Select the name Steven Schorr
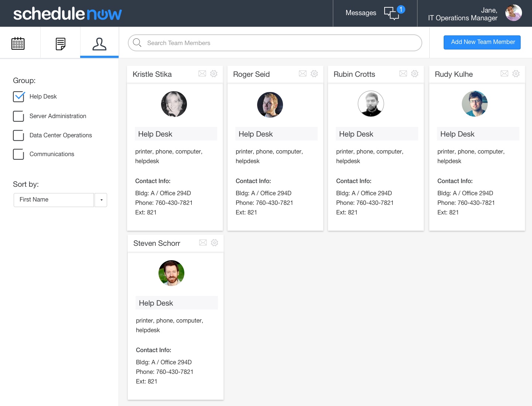The image size is (532, 406). pos(157,243)
